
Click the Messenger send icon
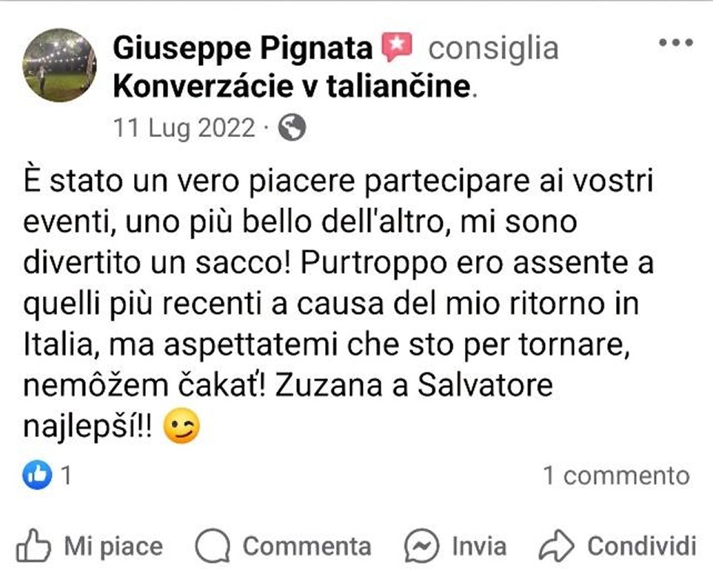tap(422, 546)
